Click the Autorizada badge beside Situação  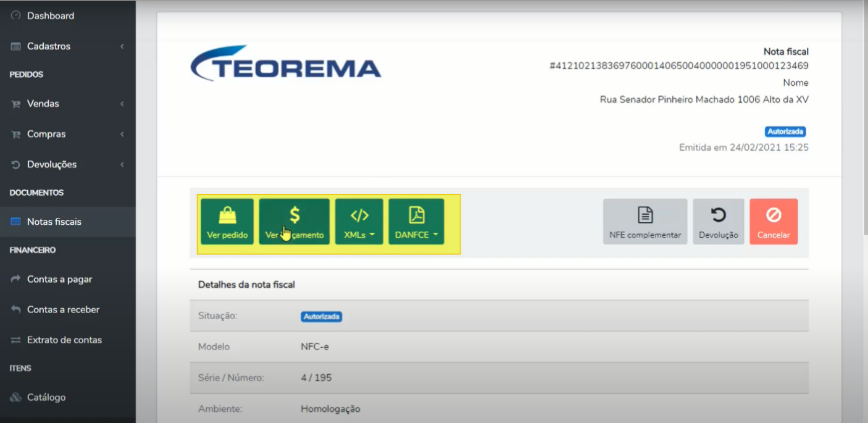(322, 316)
